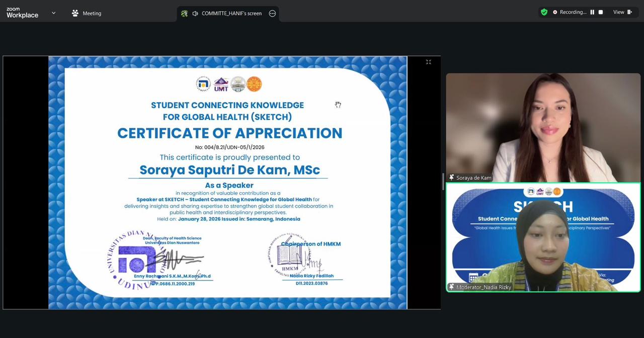The width and height of the screenshot is (644, 338).
Task: Select Moderator_Nadia Rizky's video tile
Action: [543, 236]
